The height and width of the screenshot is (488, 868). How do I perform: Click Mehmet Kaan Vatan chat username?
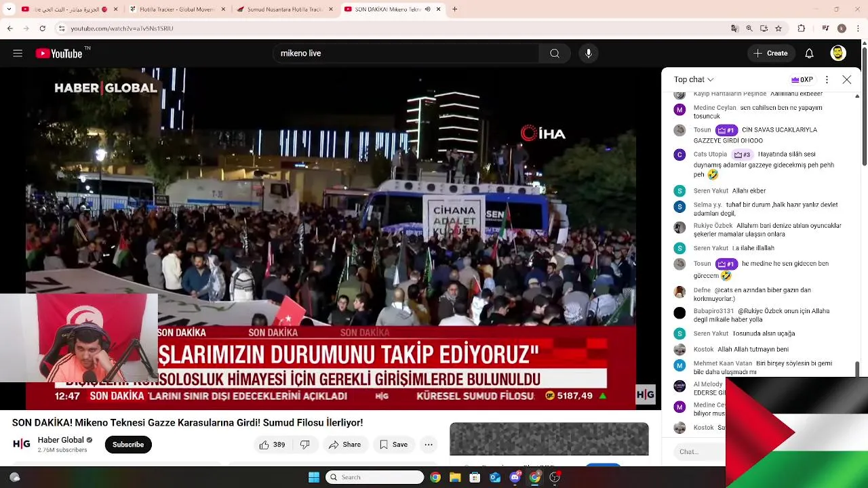point(723,363)
